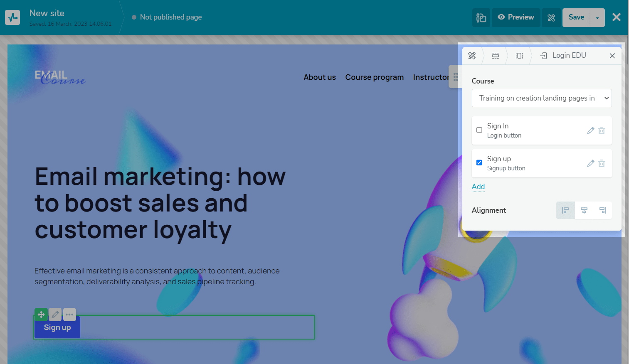Viewport: 629px width, 364px height.
Task: Enable the Sign In checkbox
Action: (479, 130)
